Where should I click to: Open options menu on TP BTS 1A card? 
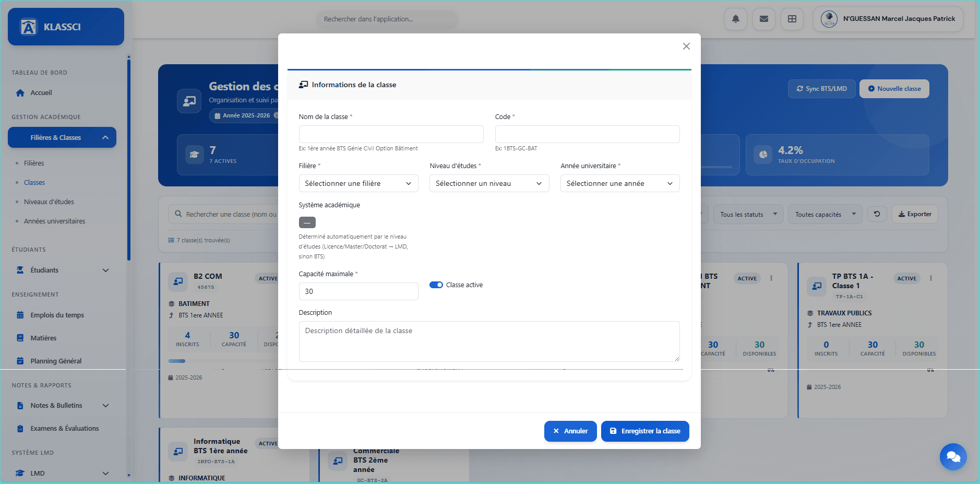pos(930,278)
